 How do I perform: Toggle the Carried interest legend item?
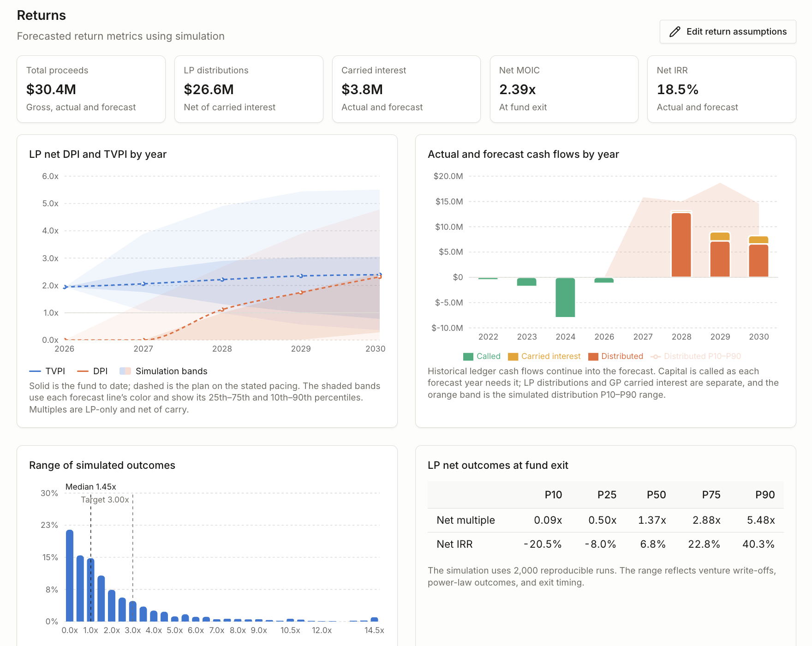coord(544,356)
